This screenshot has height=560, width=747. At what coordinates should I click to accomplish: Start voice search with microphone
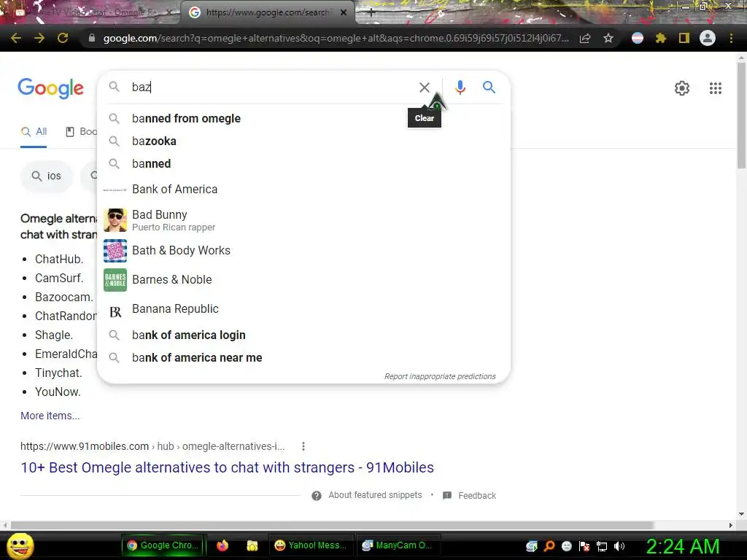click(x=460, y=87)
